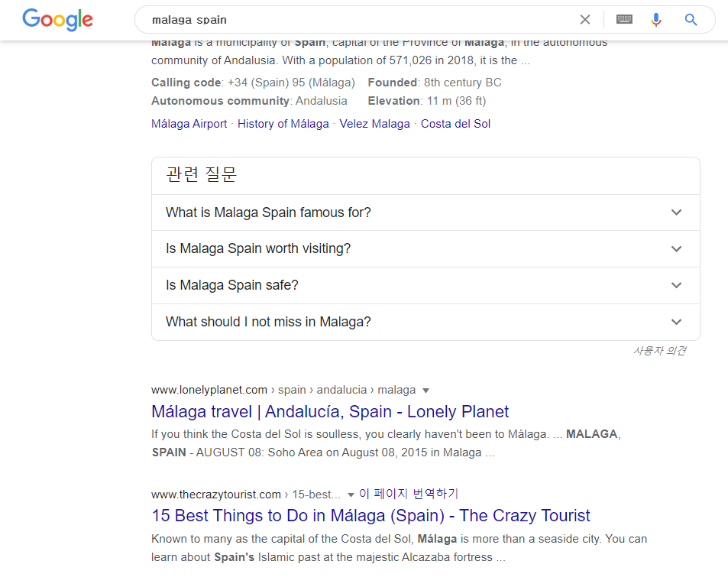Open the lonelyplanet.com breadcrumb dropdown arrow
Image resolution: width=728 pixels, height=587 pixels.
(x=425, y=390)
